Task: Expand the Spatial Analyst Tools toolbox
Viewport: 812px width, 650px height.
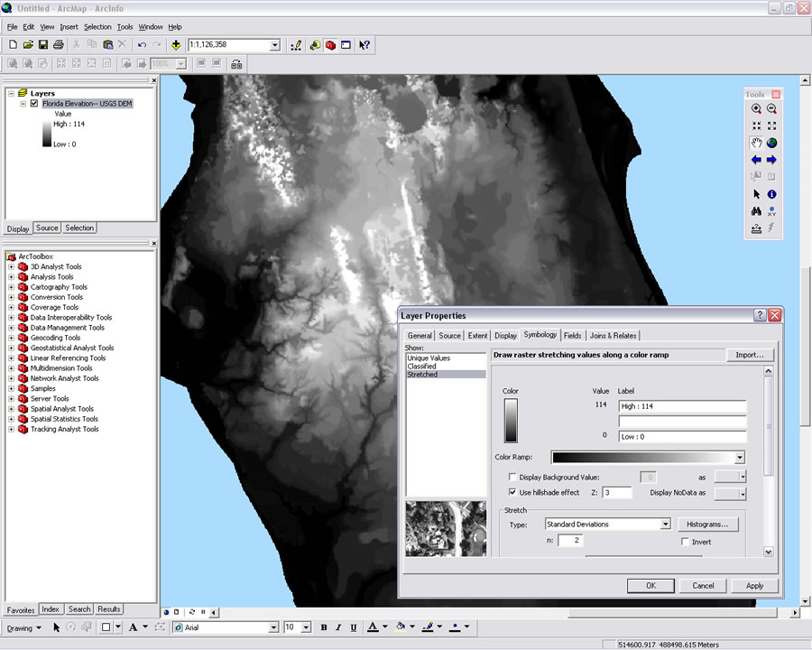Action: 11,409
